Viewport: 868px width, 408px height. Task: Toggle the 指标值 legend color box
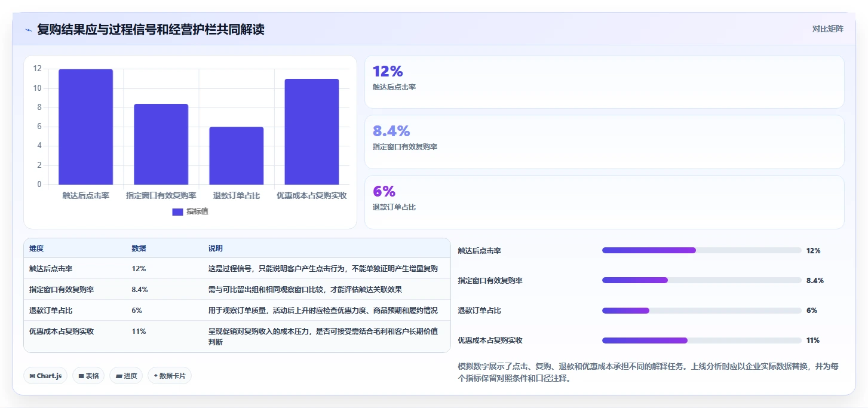(x=177, y=211)
